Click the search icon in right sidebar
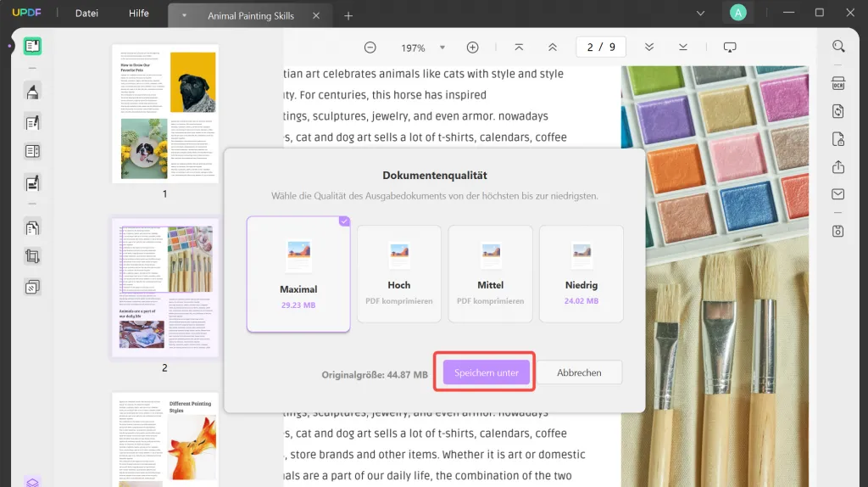Screen dimensions: 868x487 click(838, 47)
